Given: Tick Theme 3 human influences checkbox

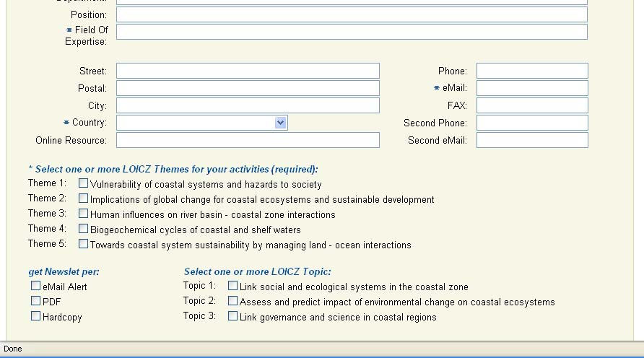Looking at the screenshot, I should click(x=84, y=214).
